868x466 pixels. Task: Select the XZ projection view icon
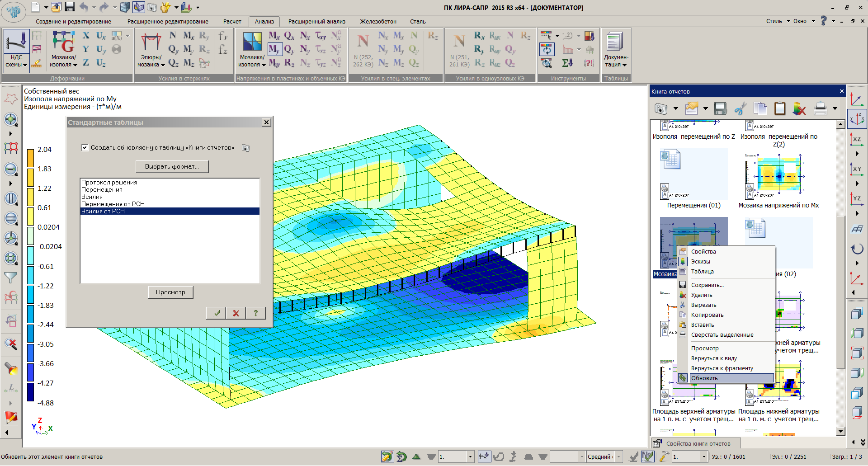[857, 139]
